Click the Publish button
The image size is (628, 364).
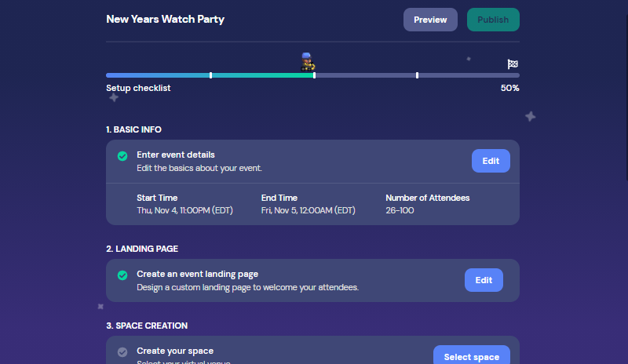(493, 20)
